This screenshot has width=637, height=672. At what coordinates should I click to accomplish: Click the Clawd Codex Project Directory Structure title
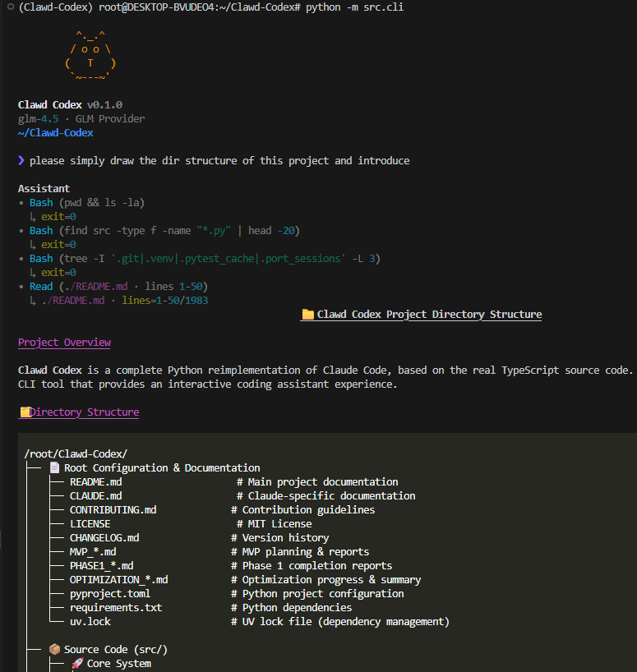(x=429, y=314)
